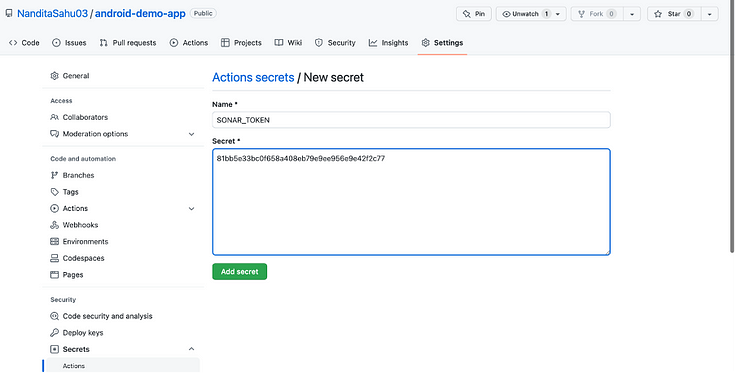
Task: Click the repository book icon beside NanditaSahu03
Action: point(9,13)
